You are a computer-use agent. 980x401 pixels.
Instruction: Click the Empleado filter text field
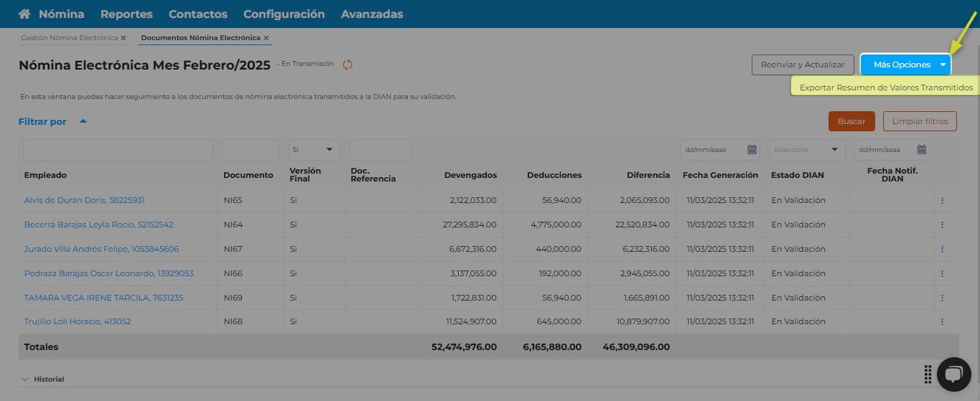click(118, 150)
